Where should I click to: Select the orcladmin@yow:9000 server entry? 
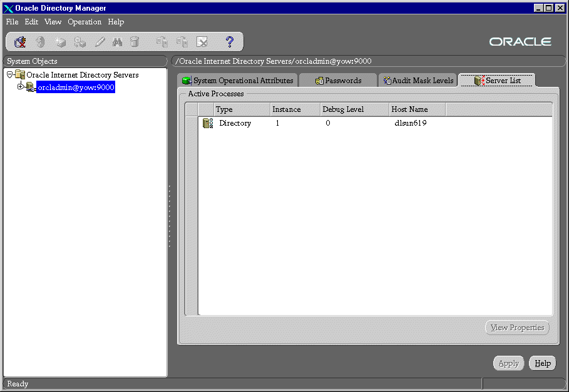(75, 88)
